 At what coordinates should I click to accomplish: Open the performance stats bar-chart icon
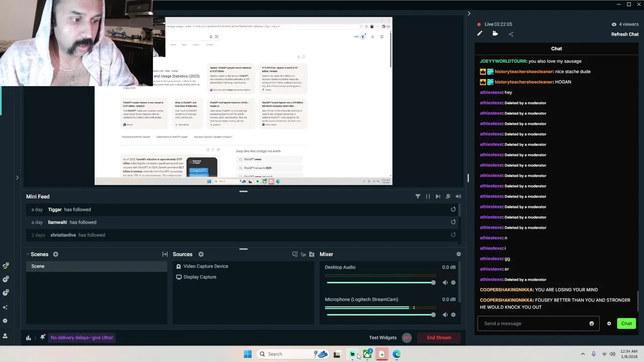click(x=29, y=338)
